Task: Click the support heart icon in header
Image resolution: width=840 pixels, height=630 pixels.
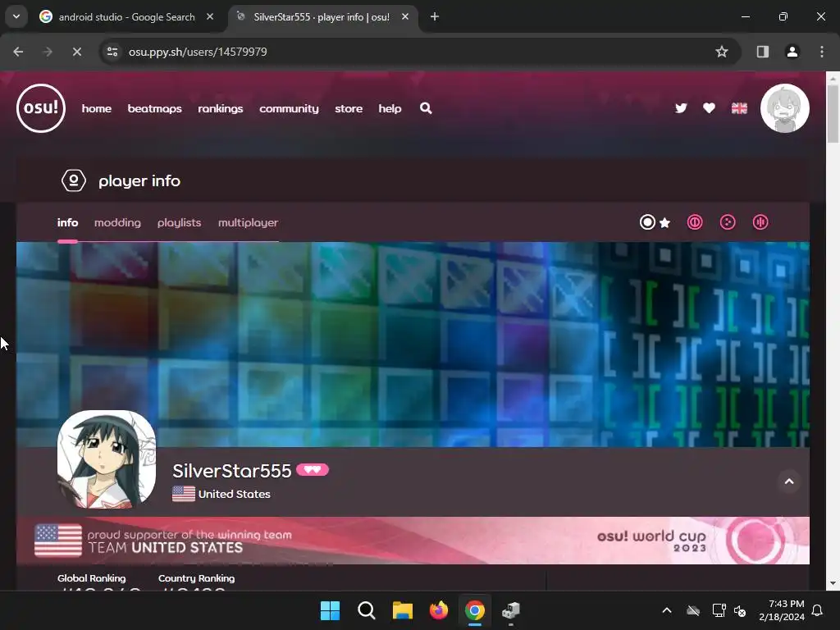Action: coord(709,108)
